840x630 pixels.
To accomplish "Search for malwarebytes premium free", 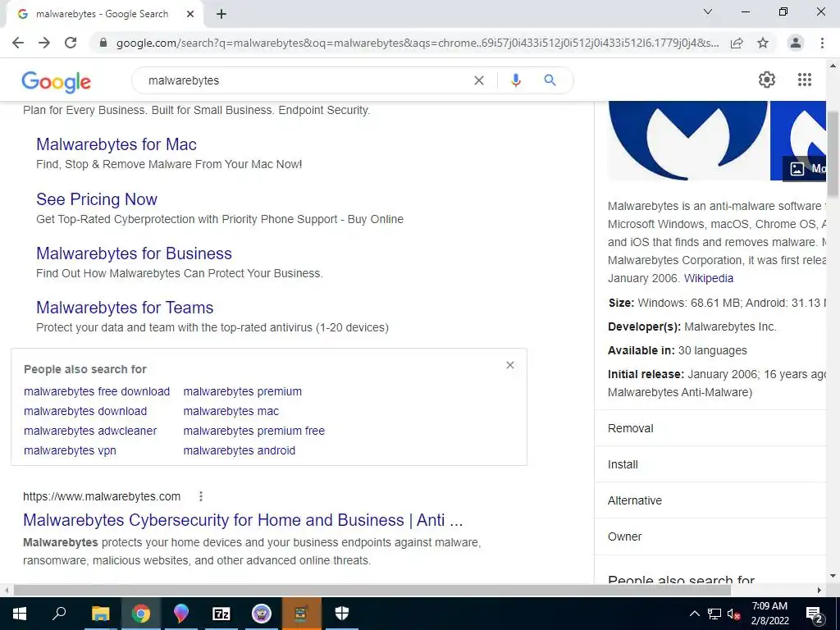I will pyautogui.click(x=254, y=431).
